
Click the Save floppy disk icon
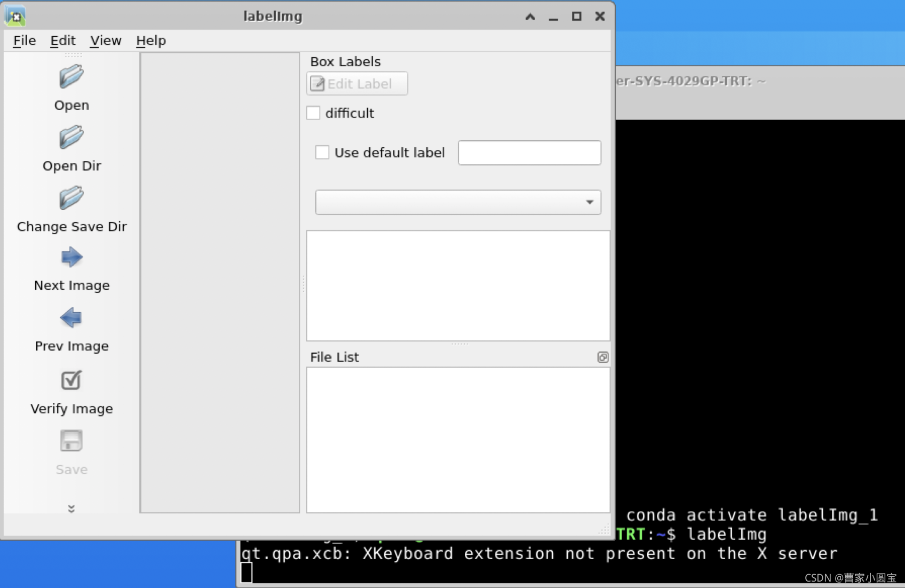point(71,441)
